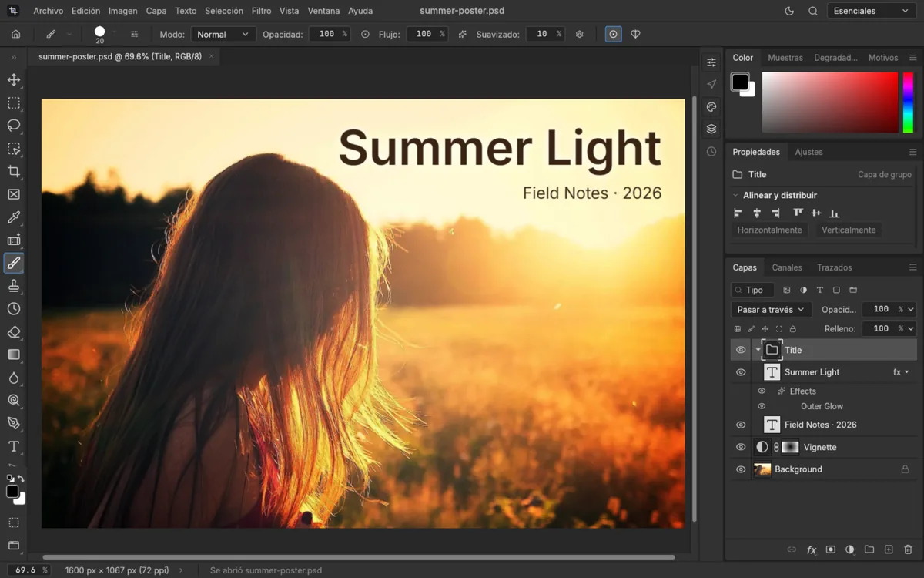
Task: Open the layer Relleno percentage dropdown arrow
Action: (911, 328)
